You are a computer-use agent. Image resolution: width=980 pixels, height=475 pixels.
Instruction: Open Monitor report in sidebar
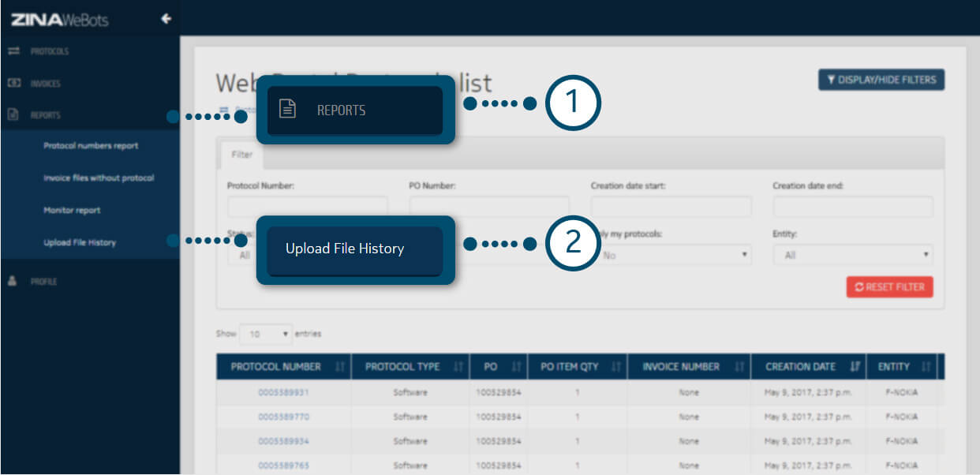click(x=72, y=211)
